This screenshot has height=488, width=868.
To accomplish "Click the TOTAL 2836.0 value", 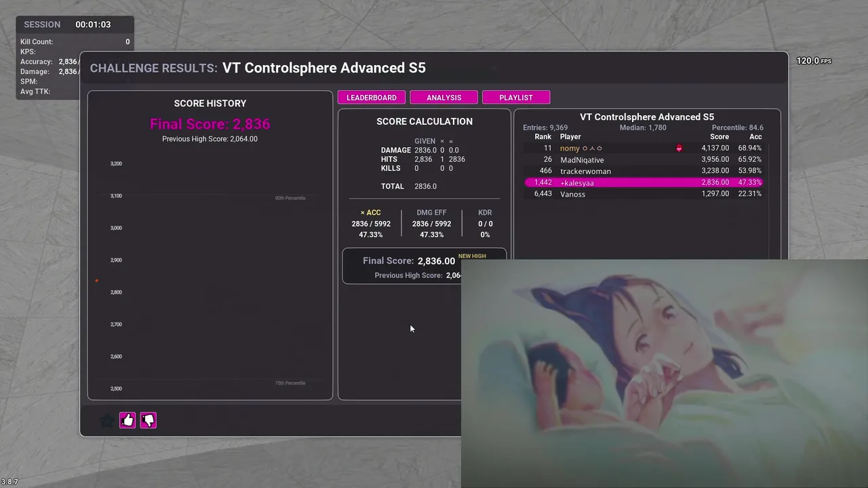I will [425, 186].
